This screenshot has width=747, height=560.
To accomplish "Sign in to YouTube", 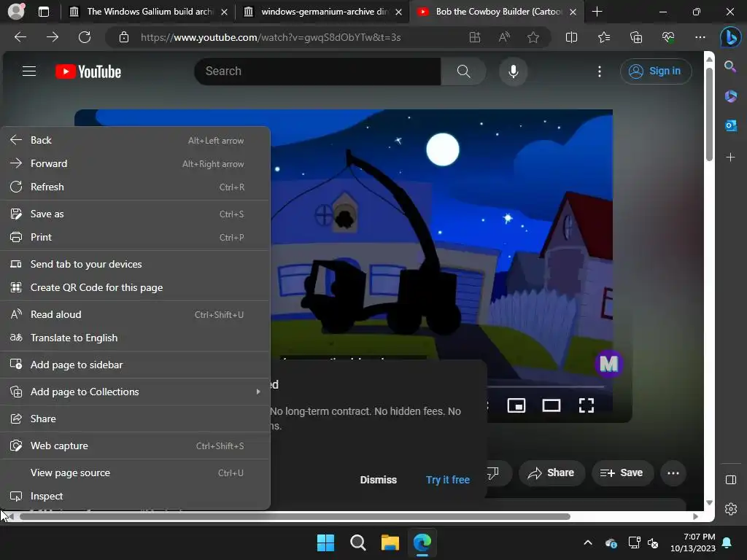I will coord(656,71).
